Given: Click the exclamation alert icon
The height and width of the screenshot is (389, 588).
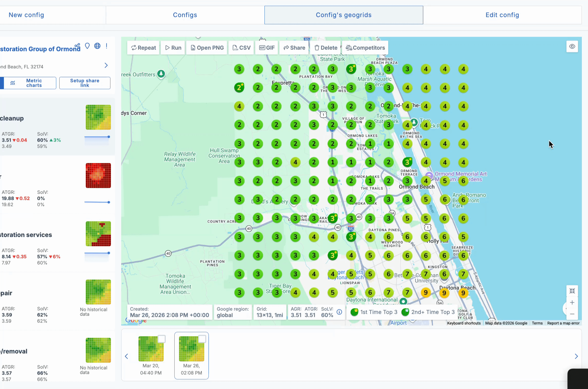Looking at the screenshot, I should pos(107,46).
